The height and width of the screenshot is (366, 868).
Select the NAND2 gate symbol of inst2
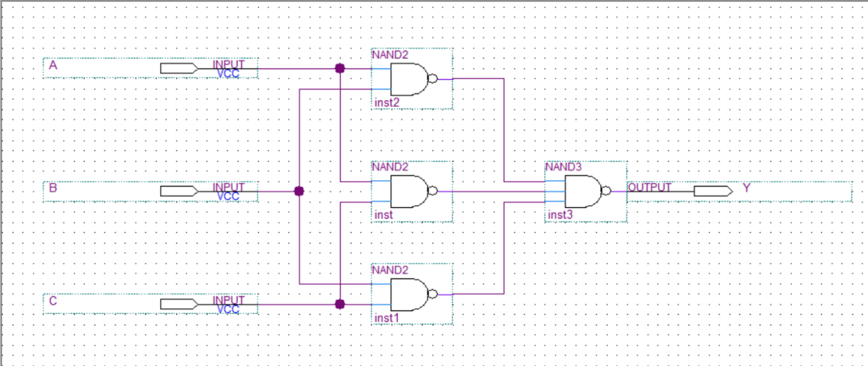[410, 79]
